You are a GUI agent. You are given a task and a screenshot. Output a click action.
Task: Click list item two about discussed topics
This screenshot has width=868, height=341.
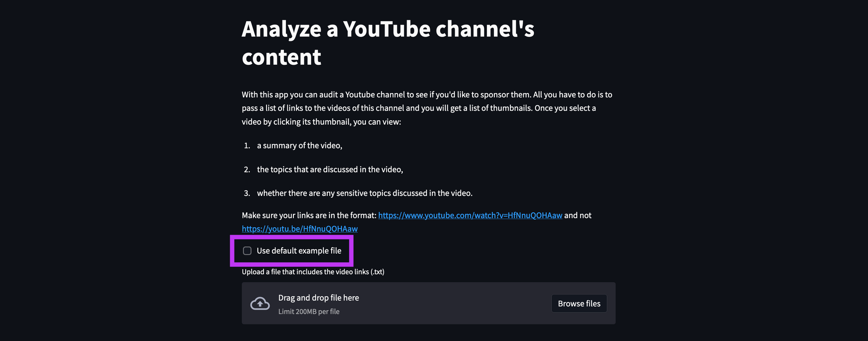click(x=330, y=169)
